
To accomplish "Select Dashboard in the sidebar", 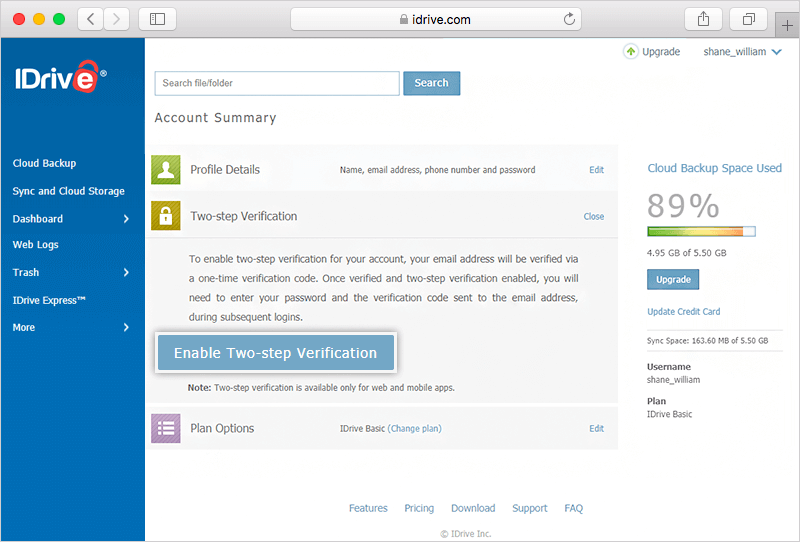I will (38, 219).
